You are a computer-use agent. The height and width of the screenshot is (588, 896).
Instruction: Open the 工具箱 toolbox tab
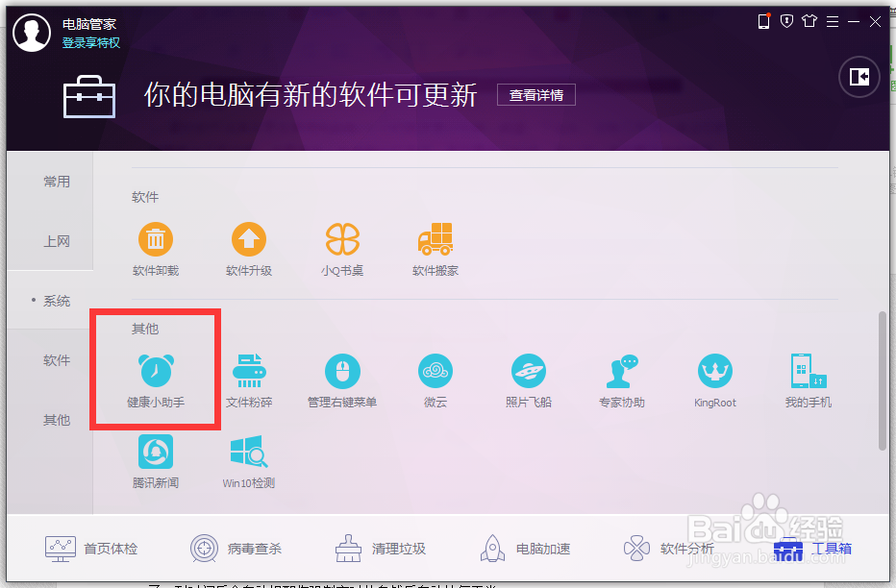click(812, 549)
